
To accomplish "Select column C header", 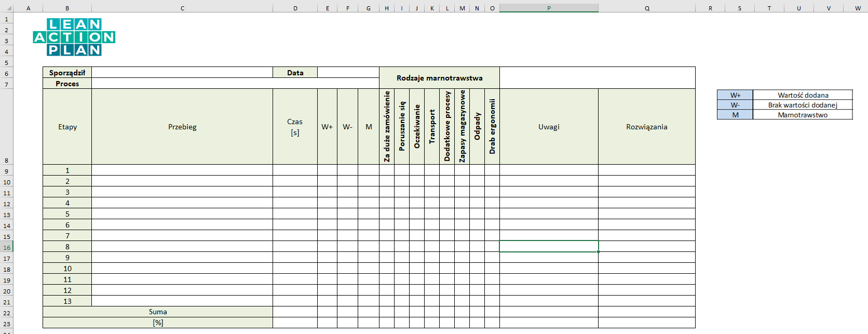I will click(x=182, y=8).
